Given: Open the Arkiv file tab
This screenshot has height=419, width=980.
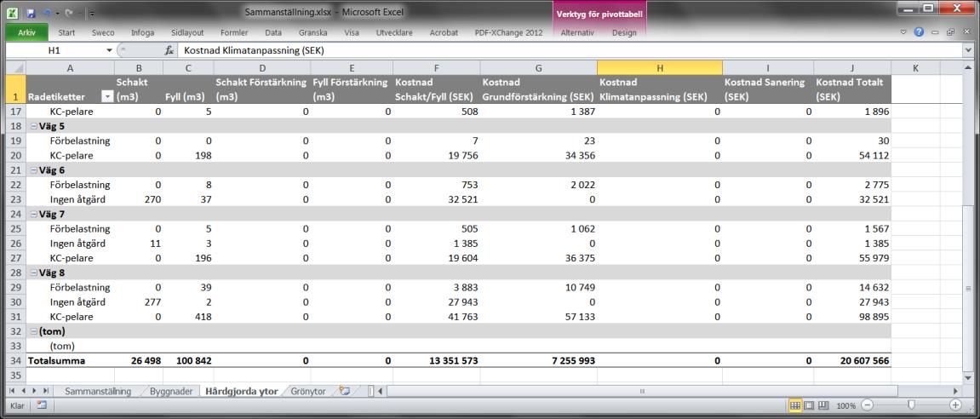Looking at the screenshot, I should coord(26,32).
